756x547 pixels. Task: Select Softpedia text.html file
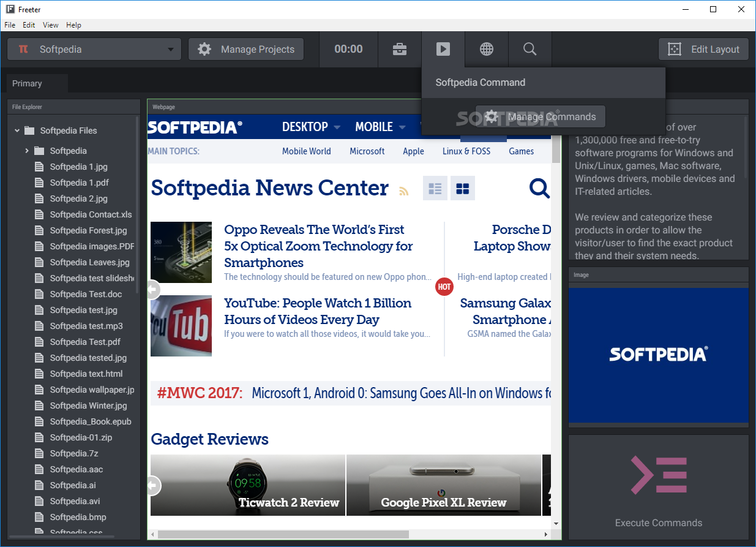coord(86,374)
